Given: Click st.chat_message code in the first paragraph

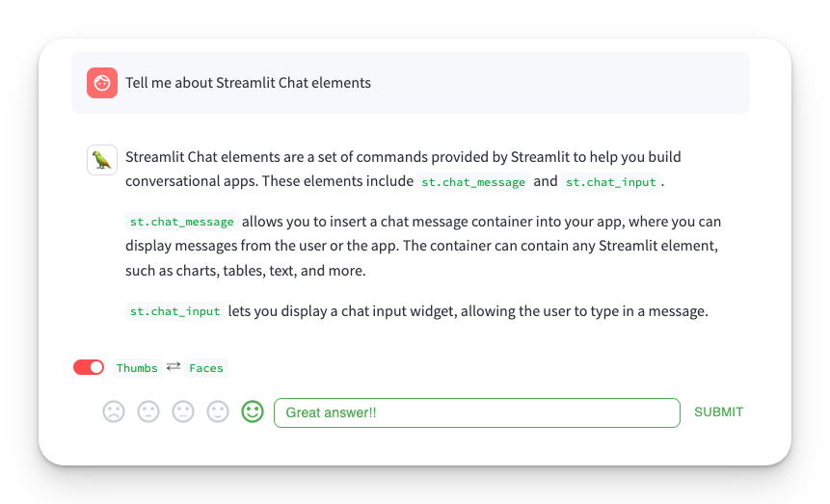Looking at the screenshot, I should click(x=473, y=182).
